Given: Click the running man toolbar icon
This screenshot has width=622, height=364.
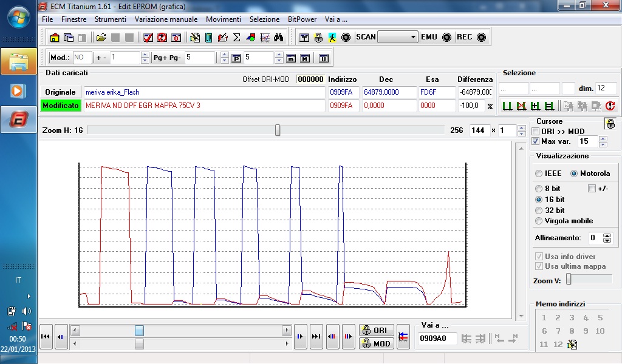Looking at the screenshot, I should [x=332, y=37].
